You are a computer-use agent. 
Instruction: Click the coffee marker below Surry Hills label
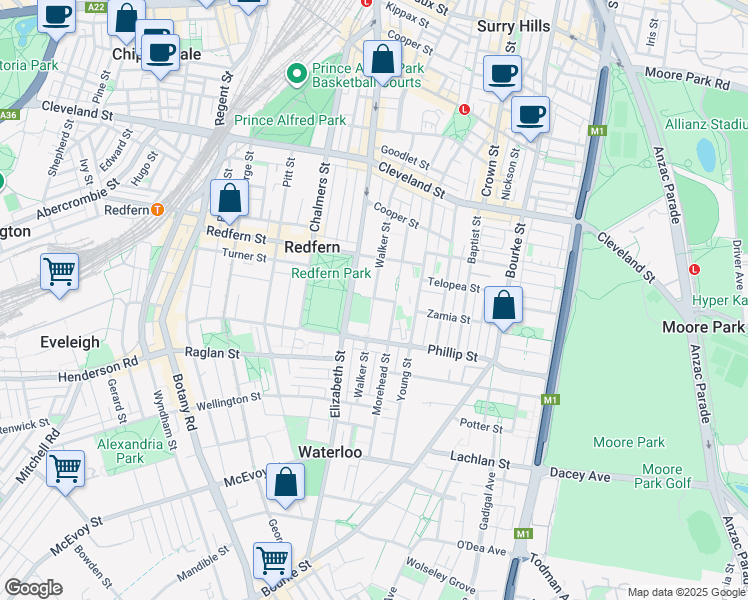click(x=502, y=73)
